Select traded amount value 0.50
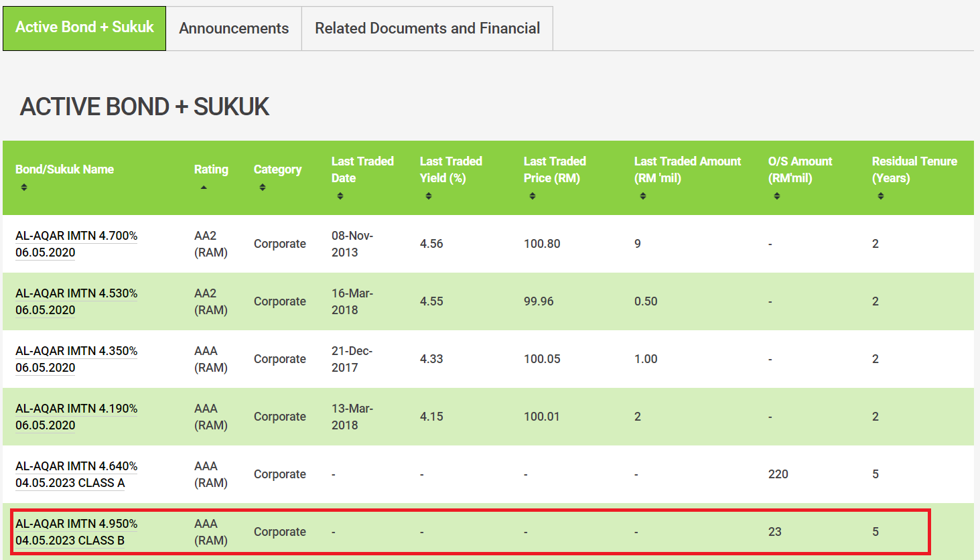Screen dimensions: 980x560 point(646,301)
